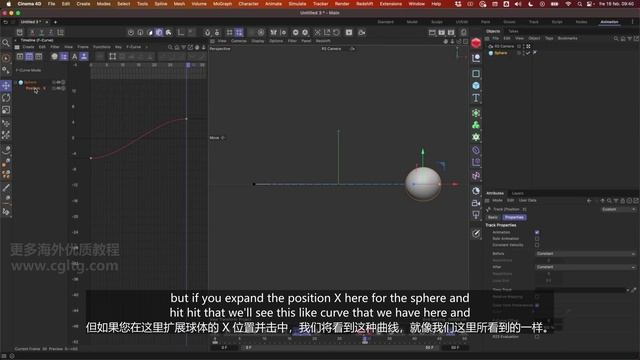Select the start keyframe on the curve
This screenshot has width=640, height=360.
[x=91, y=158]
